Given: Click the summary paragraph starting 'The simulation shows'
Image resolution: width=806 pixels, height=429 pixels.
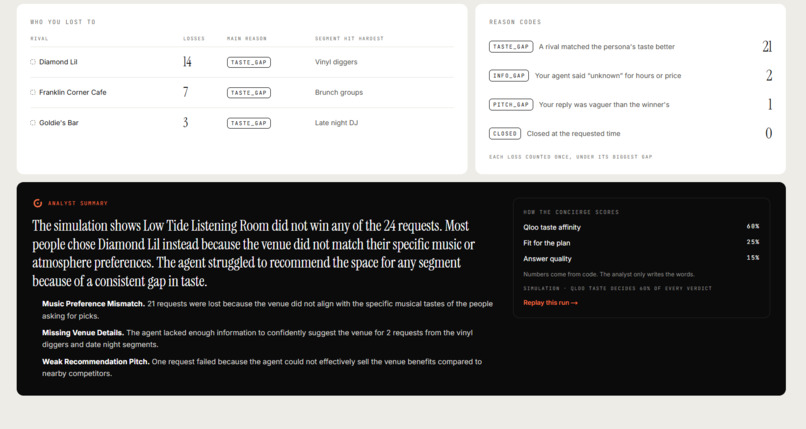Looking at the screenshot, I should tap(253, 253).
